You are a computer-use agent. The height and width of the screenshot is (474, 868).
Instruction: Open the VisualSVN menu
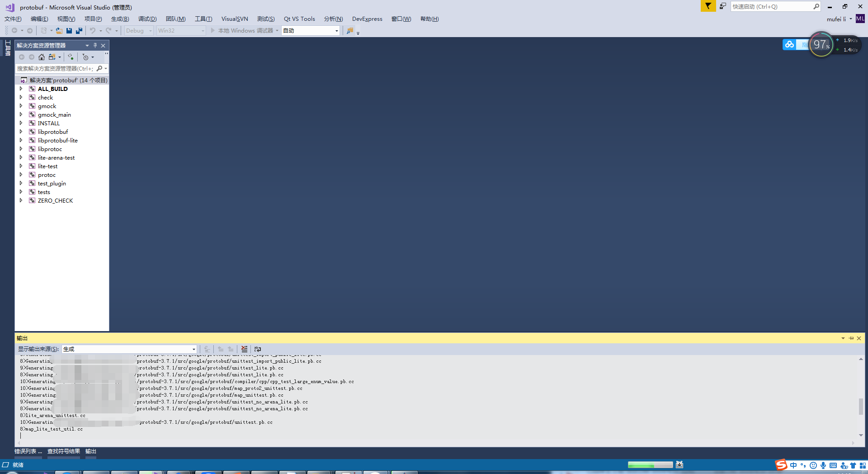point(235,19)
